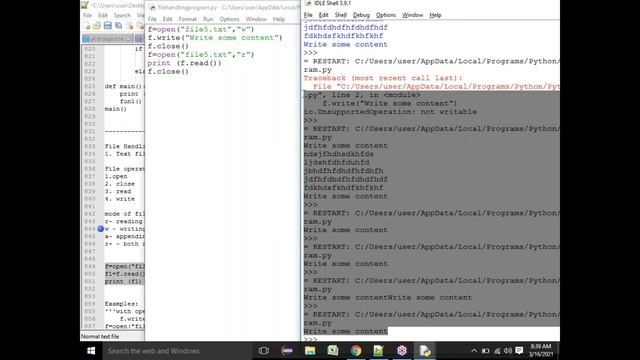The width and height of the screenshot is (640, 360).
Task: Click the IDLE Shell 3.9.1 title bar icon
Action: (x=308, y=3)
